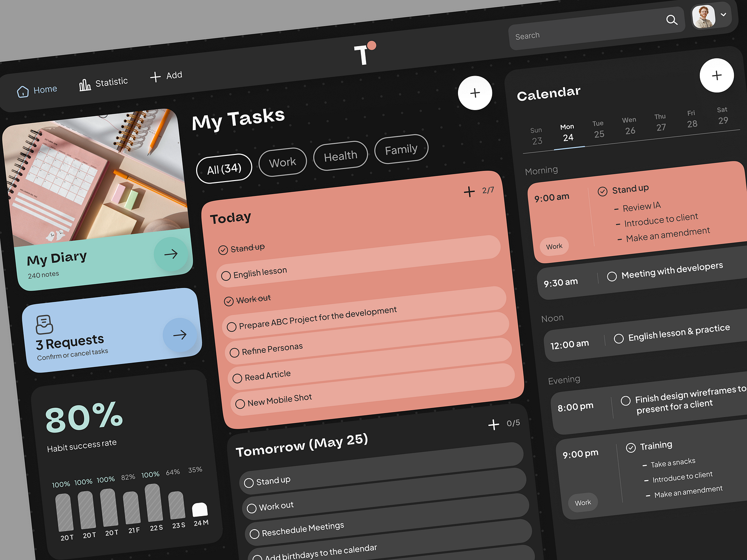The width and height of the screenshot is (747, 560).
Task: Click the plus icon next to 2/7 counter
Action: tap(469, 191)
